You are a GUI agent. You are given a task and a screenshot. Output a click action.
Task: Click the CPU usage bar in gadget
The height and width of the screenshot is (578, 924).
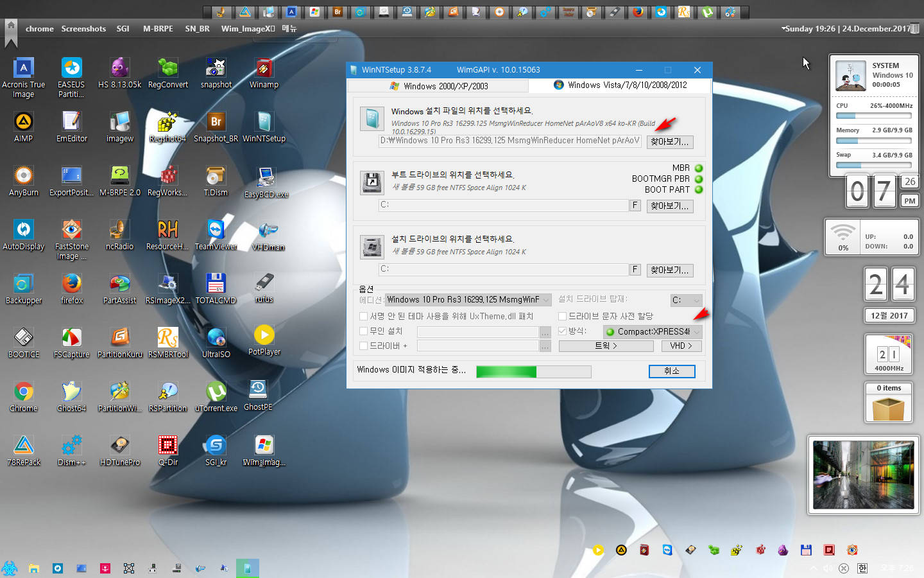click(x=874, y=116)
